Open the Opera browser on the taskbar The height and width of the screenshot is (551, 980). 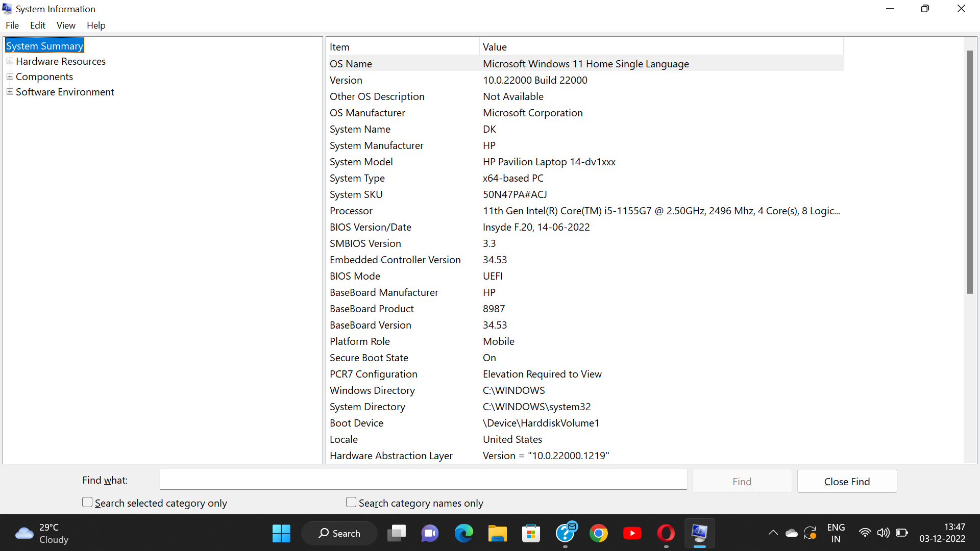[666, 533]
